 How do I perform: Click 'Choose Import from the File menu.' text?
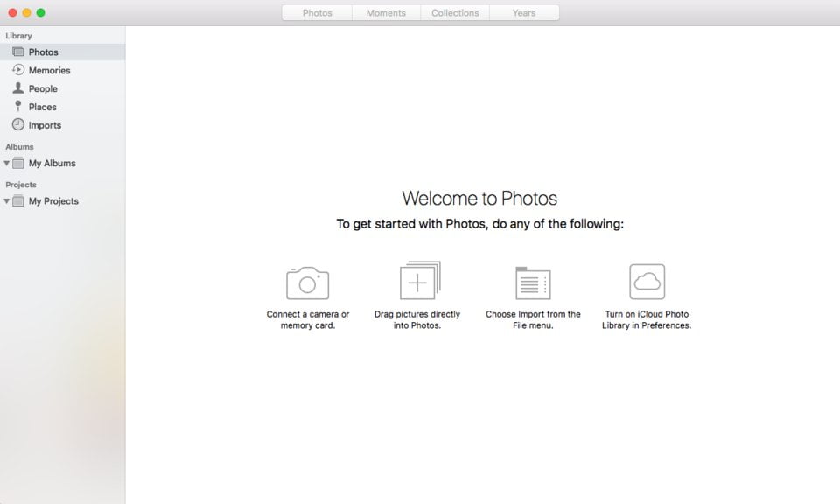[x=533, y=319]
